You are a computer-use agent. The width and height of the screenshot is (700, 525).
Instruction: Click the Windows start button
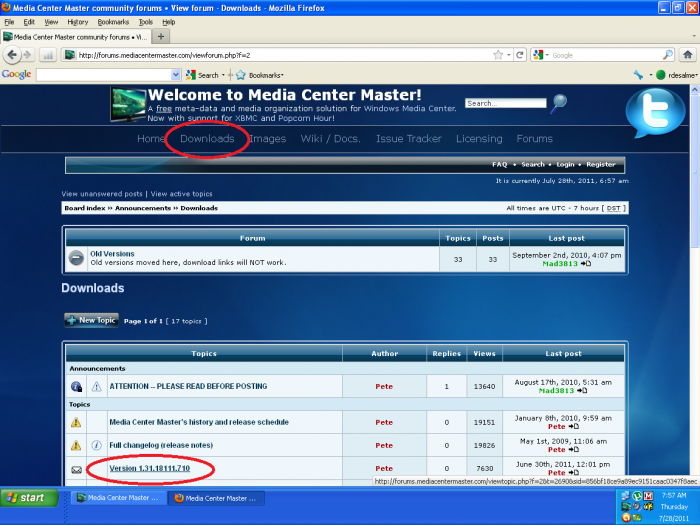coord(29,497)
